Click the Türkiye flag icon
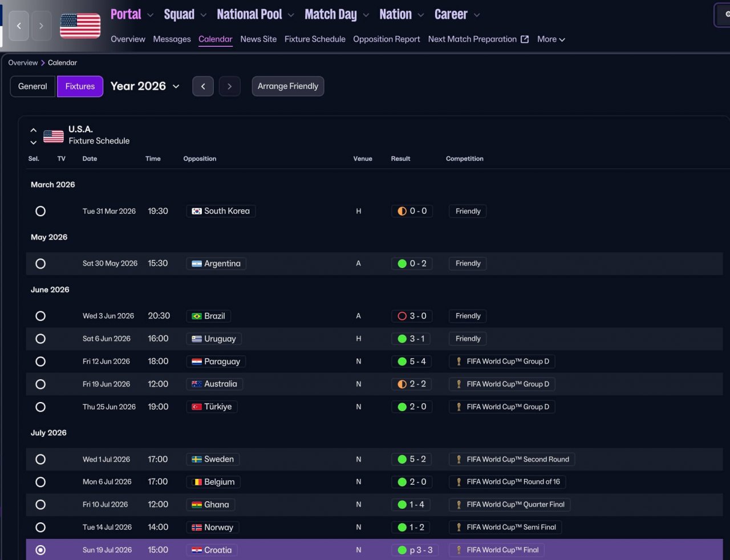 point(197,407)
